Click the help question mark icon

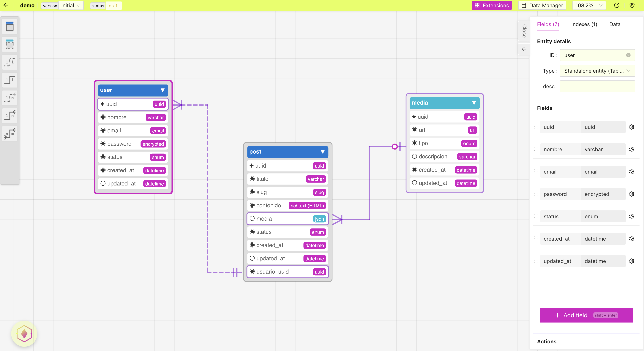click(616, 6)
